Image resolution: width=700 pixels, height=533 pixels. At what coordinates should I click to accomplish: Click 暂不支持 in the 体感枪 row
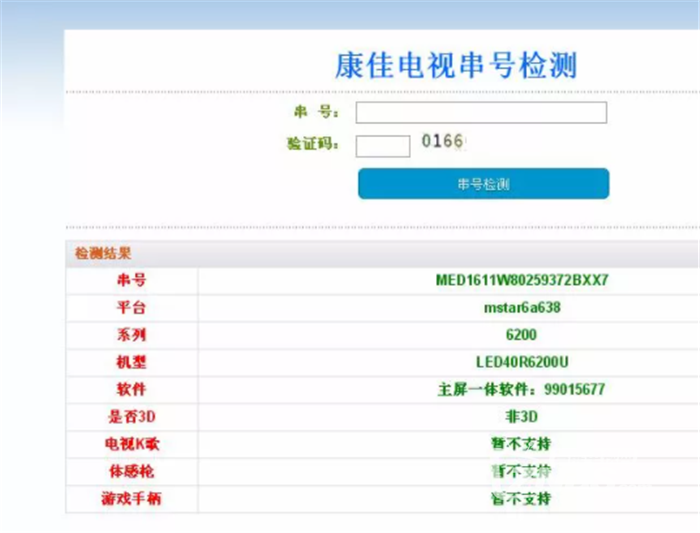coord(521,471)
